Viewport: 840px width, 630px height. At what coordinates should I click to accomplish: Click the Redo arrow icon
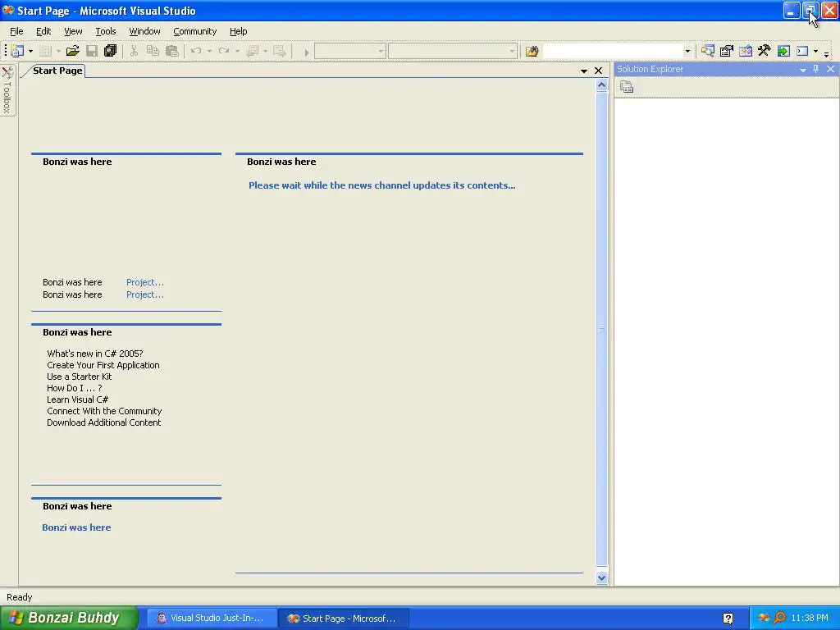pyautogui.click(x=224, y=51)
